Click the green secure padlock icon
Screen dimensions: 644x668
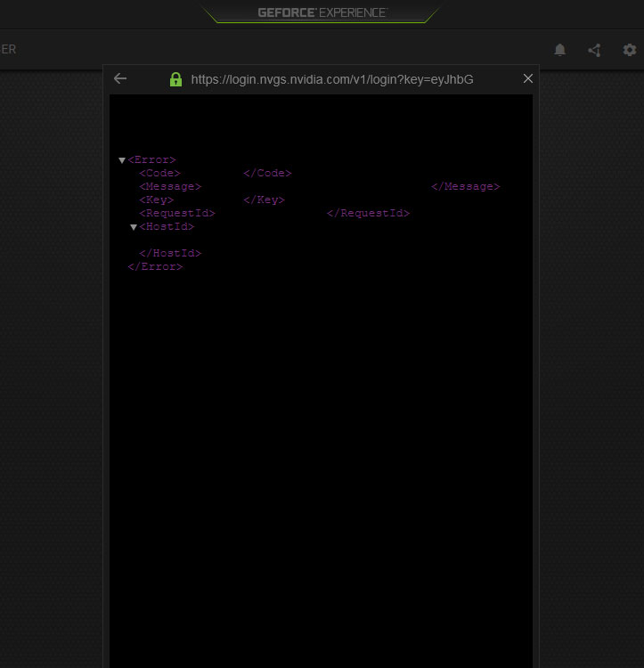(175, 79)
